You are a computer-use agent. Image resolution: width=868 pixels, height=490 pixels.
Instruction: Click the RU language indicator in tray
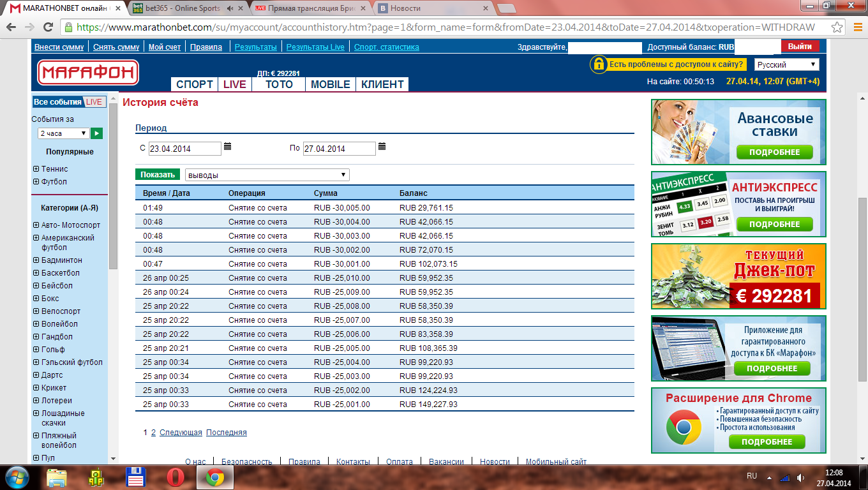coord(752,476)
